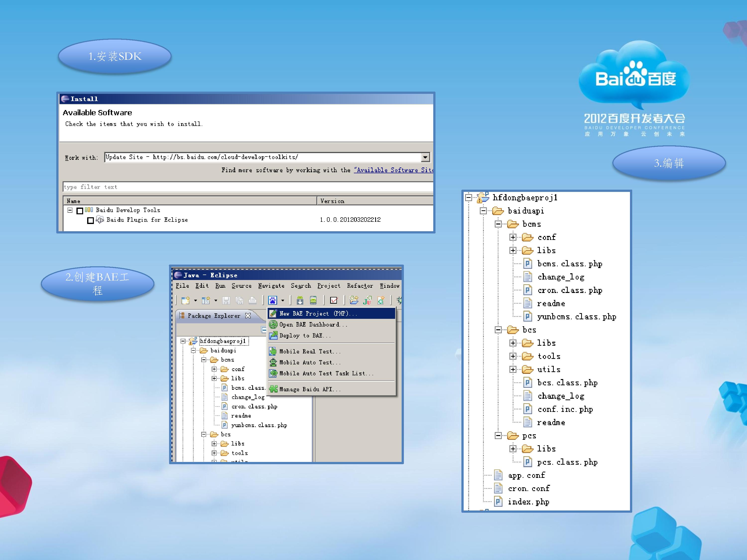Image resolution: width=747 pixels, height=560 pixels.
Task: Select readme in Package Explorer
Action: [x=241, y=416]
